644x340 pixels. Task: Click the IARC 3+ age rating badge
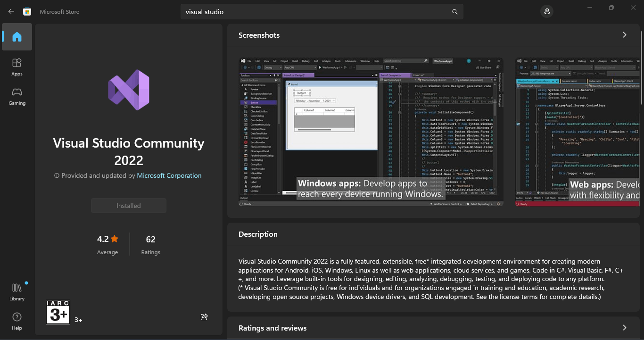(x=58, y=312)
